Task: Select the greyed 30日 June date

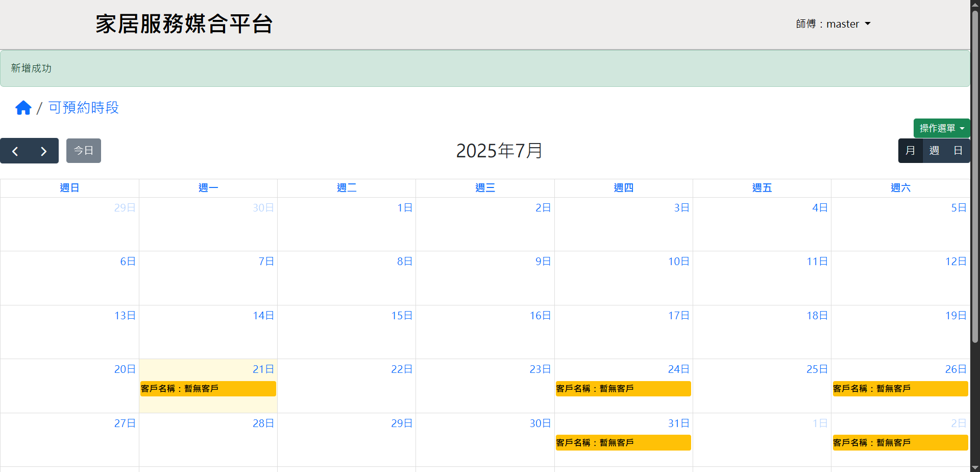Action: pyautogui.click(x=263, y=208)
